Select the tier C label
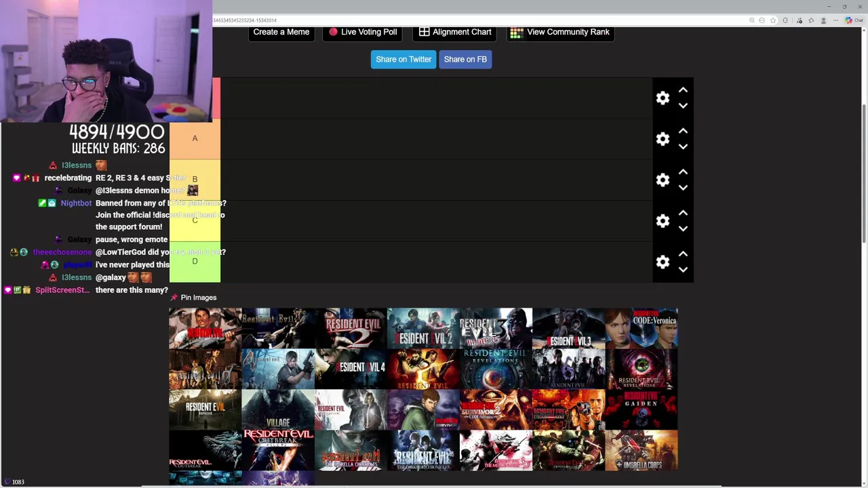The width and height of the screenshot is (868, 488). tap(195, 221)
